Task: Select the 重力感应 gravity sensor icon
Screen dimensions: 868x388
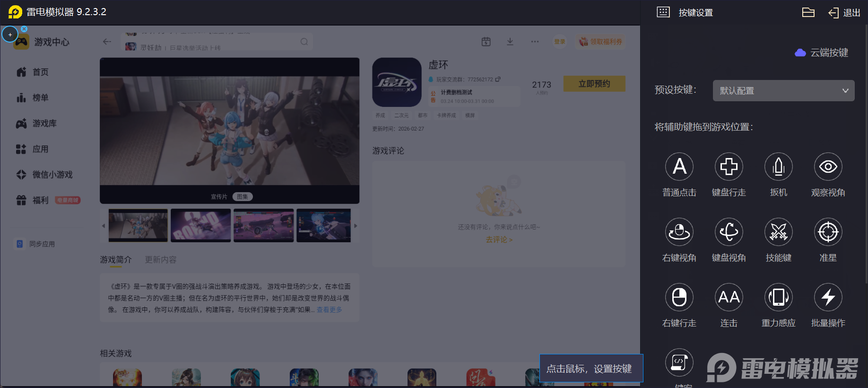Action: click(779, 297)
